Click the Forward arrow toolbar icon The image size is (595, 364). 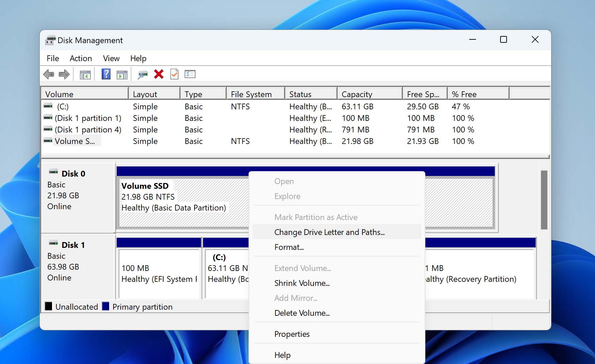point(64,74)
